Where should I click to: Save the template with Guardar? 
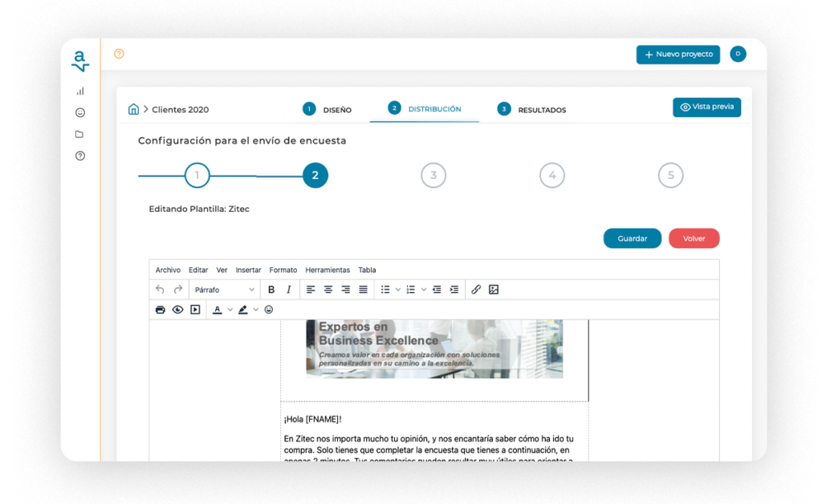632,238
